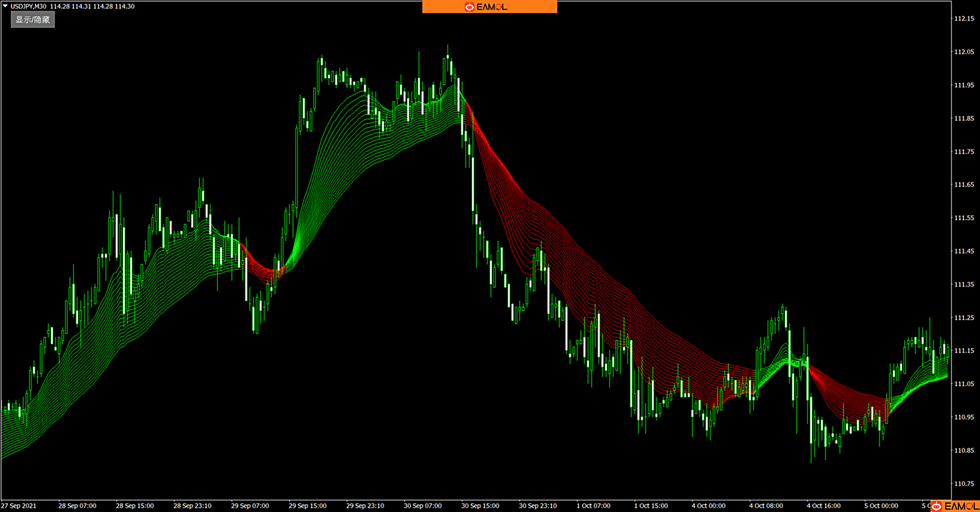Select the 4 Oct 16:00 time marker
The height and width of the screenshot is (512, 980).
click(x=823, y=506)
